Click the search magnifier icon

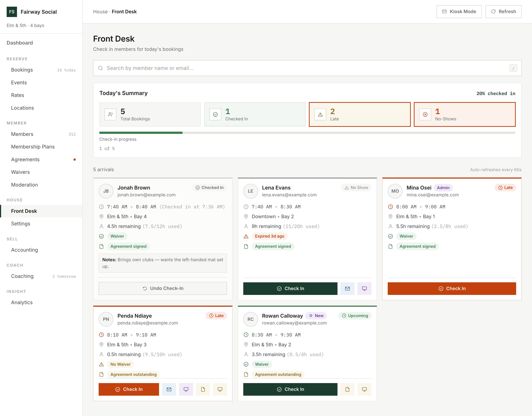click(x=100, y=68)
